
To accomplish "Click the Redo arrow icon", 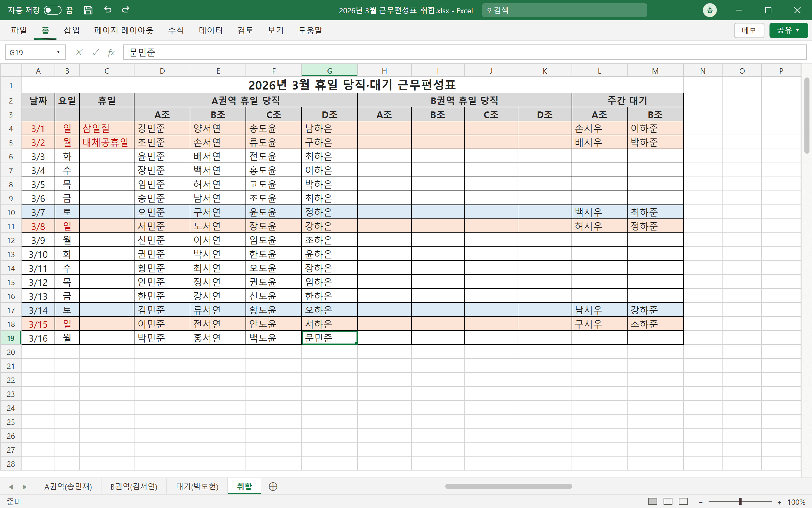I will [x=126, y=10].
